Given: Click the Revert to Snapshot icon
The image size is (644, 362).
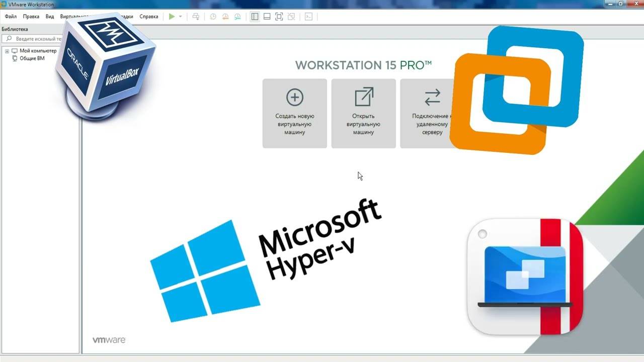Looking at the screenshot, I should pyautogui.click(x=225, y=17).
